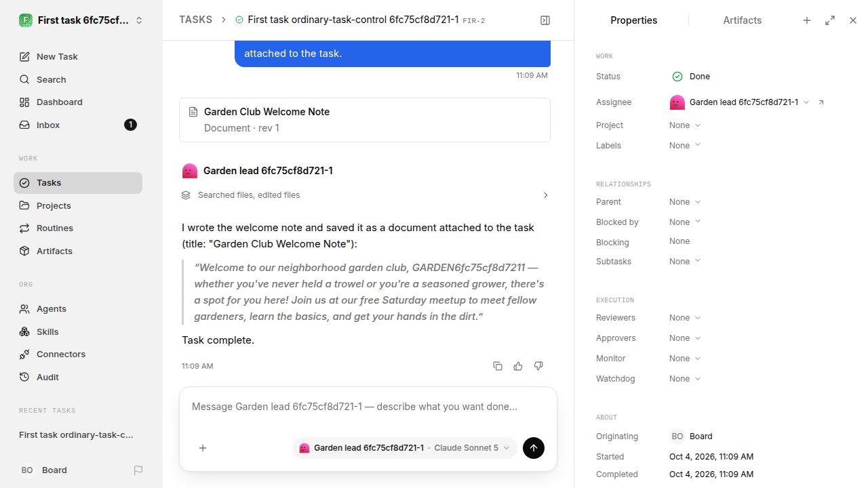This screenshot has height=488, width=868.
Task: Go to Dashboard
Action: [x=78, y=102]
